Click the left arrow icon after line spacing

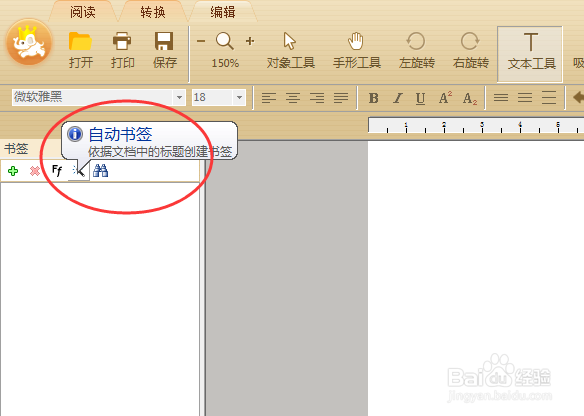[578, 98]
